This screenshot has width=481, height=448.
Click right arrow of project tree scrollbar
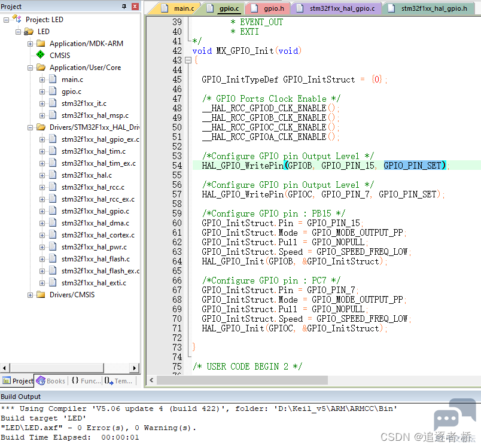click(x=135, y=368)
